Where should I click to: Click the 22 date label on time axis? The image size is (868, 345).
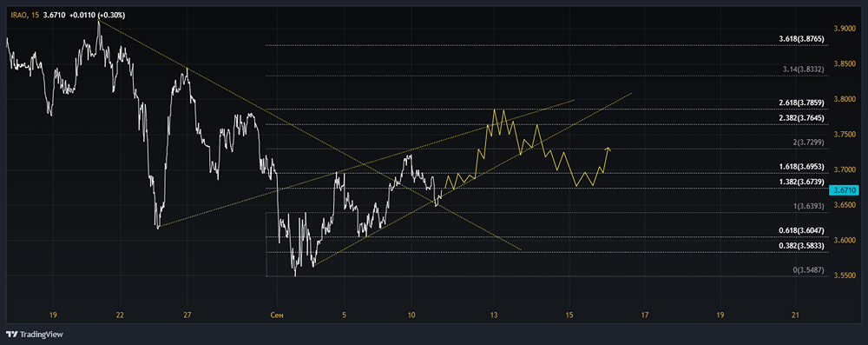coord(120,315)
